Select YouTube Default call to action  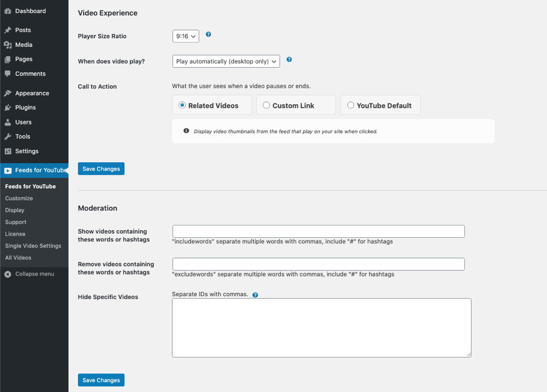(350, 105)
